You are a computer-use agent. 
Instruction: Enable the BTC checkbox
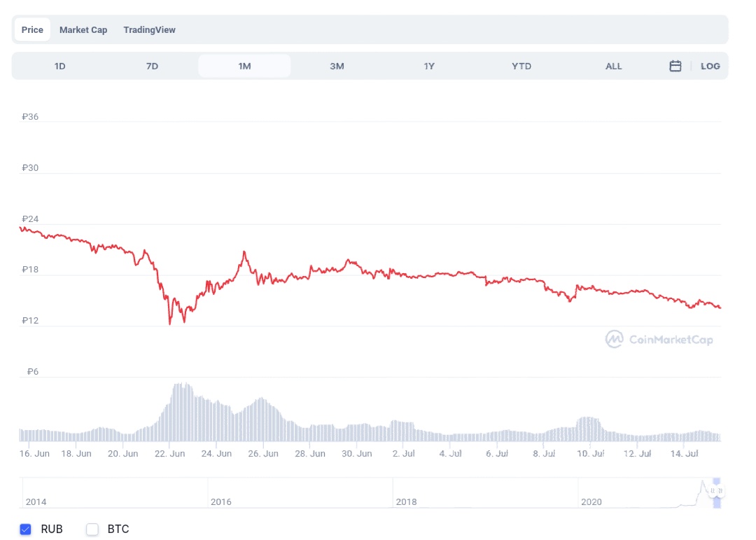tap(92, 529)
